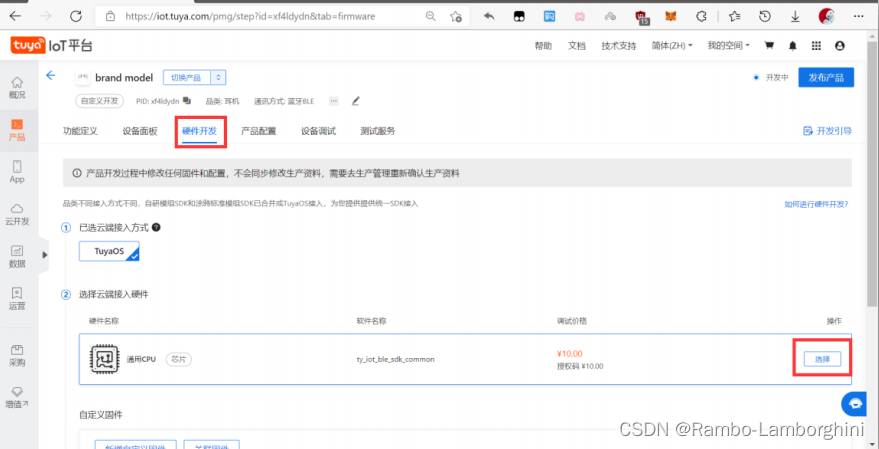Click the 授权码 ¥10.00 text
This screenshot has width=879, height=449.
tap(580, 366)
